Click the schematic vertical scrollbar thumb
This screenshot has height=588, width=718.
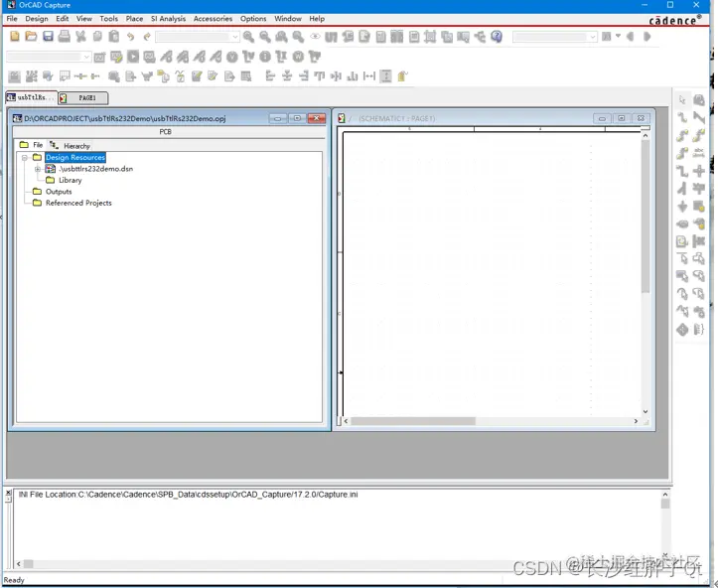tap(646, 217)
